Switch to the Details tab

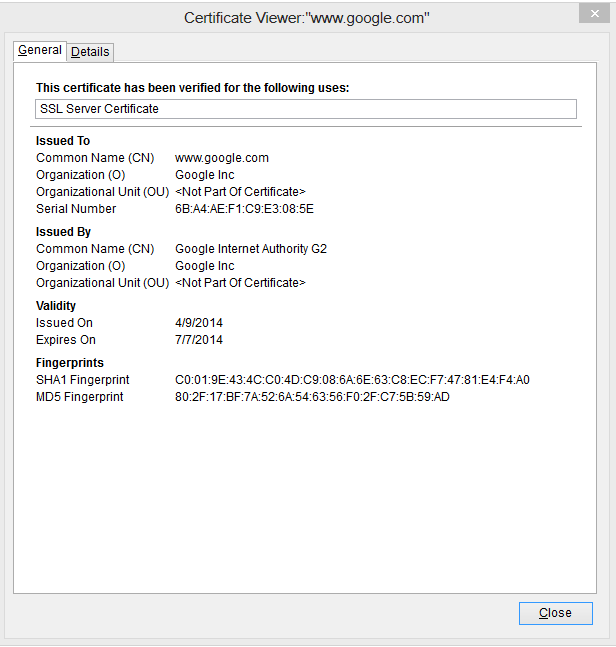pos(90,52)
